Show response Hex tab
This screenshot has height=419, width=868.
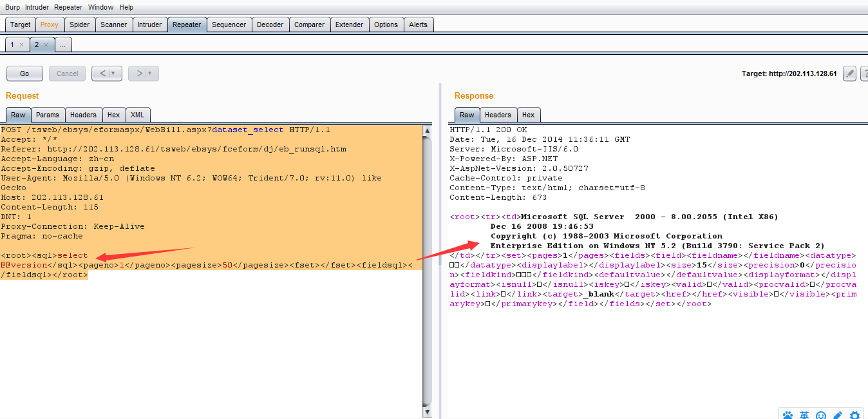(x=529, y=115)
